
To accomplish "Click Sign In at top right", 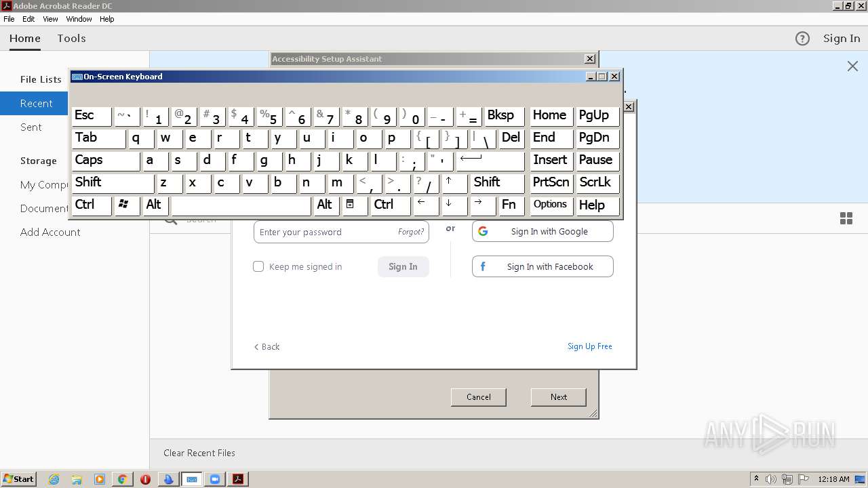I will 842,39.
